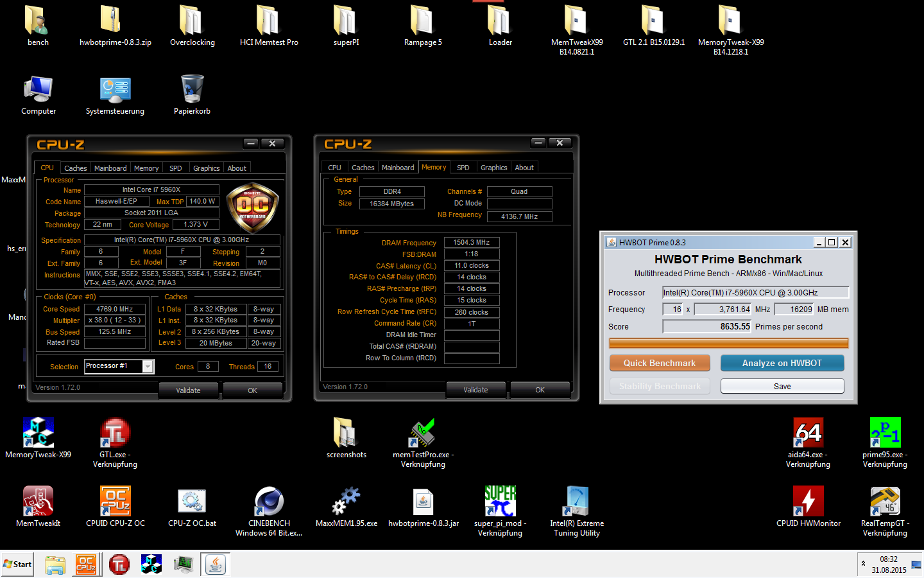Click Core Speed value 4769.0 MHz
Image resolution: width=924 pixels, height=578 pixels.
coord(115,309)
